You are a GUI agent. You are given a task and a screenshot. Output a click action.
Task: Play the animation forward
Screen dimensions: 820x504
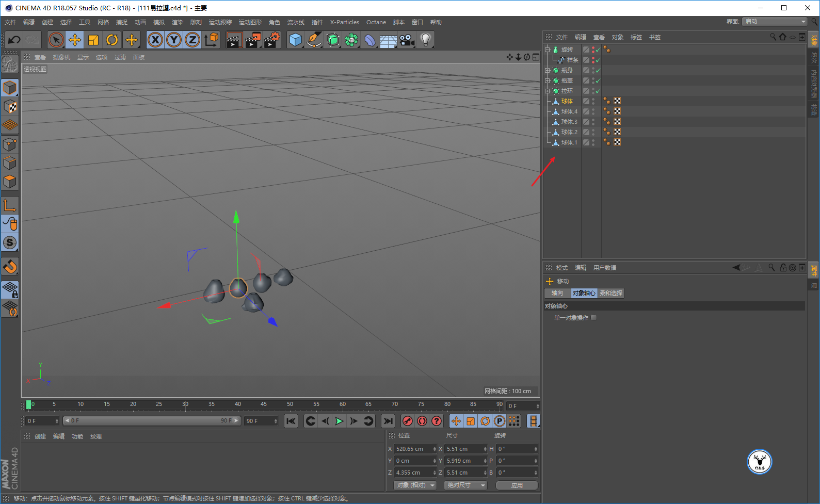click(339, 421)
